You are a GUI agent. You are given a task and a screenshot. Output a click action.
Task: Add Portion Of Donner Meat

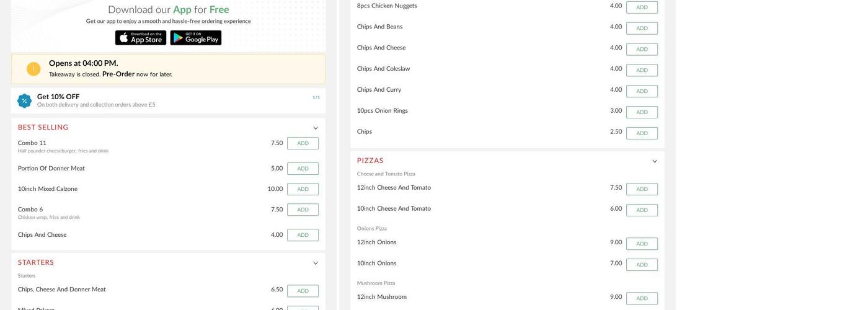[303, 169]
